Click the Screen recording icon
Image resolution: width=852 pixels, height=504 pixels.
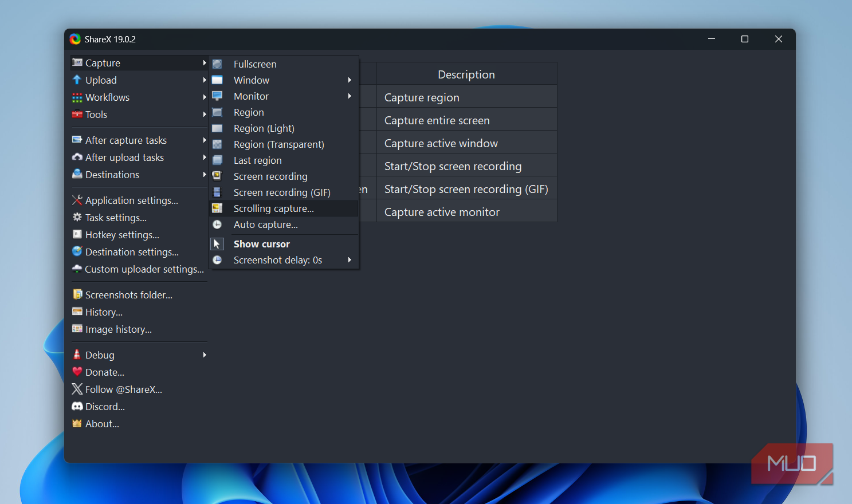(217, 176)
